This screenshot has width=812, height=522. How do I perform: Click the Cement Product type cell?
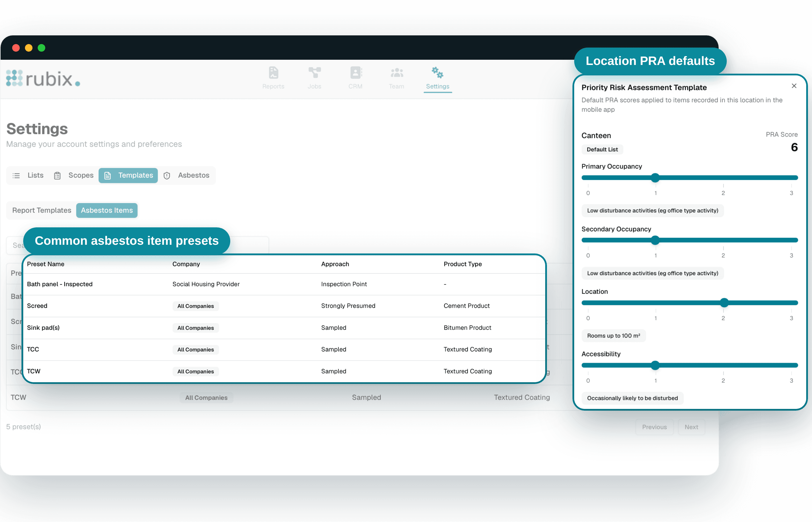pos(466,306)
